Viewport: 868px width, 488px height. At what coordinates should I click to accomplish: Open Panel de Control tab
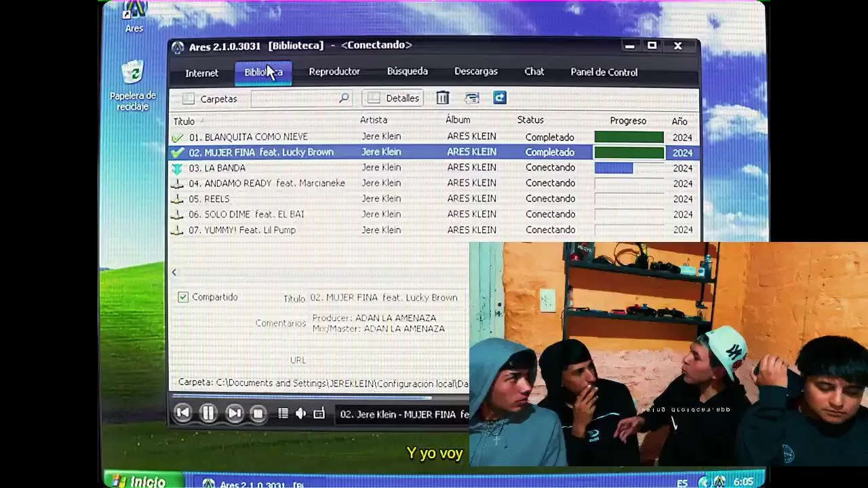point(604,72)
